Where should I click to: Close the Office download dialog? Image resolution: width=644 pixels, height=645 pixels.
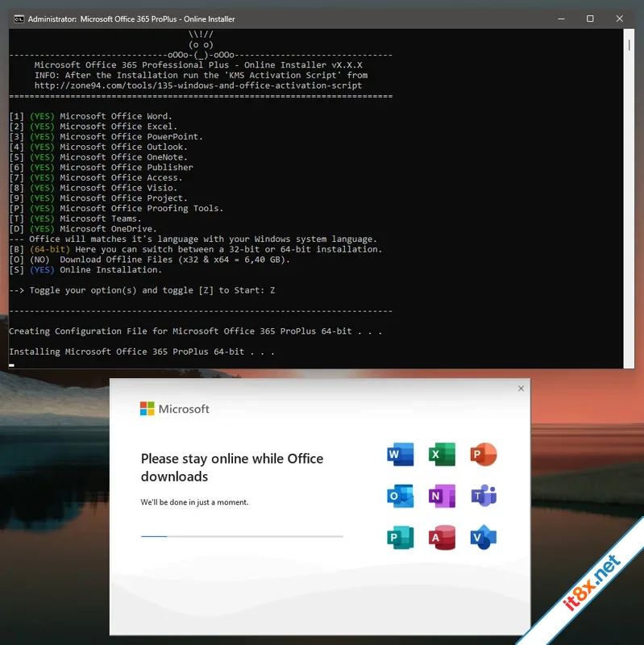[x=521, y=389]
